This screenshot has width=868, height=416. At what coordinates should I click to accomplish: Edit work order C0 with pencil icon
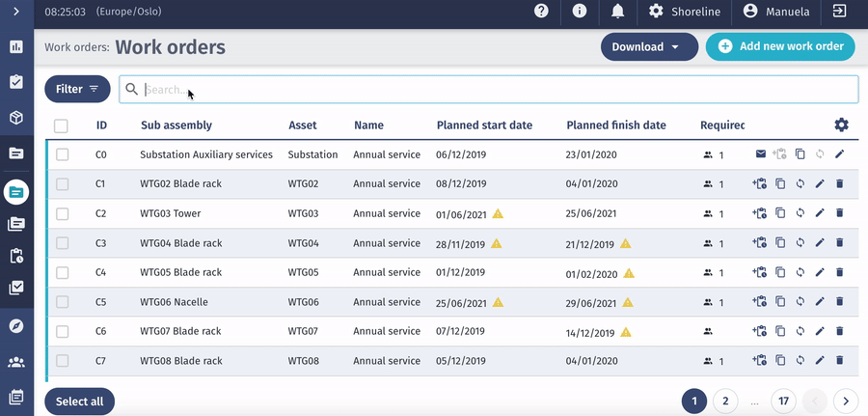point(839,154)
